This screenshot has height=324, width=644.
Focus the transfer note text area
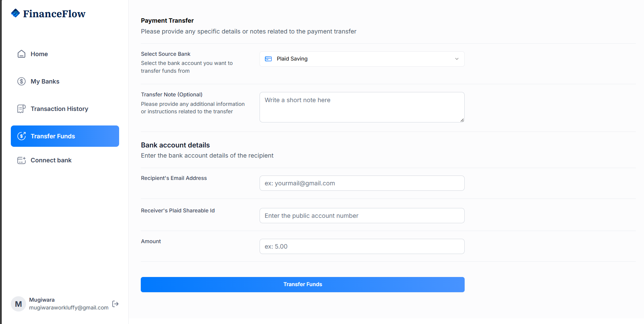[362, 107]
